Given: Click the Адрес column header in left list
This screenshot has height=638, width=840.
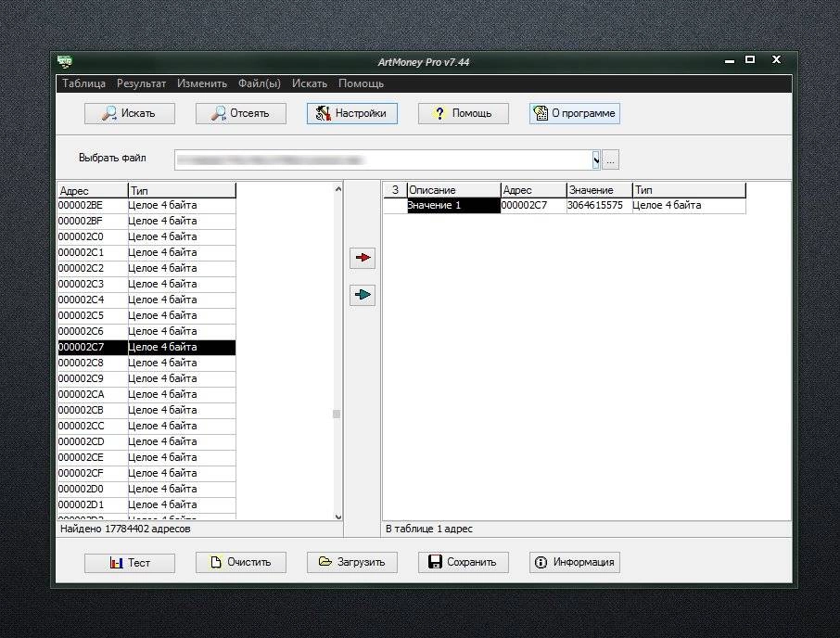Looking at the screenshot, I should point(93,191).
